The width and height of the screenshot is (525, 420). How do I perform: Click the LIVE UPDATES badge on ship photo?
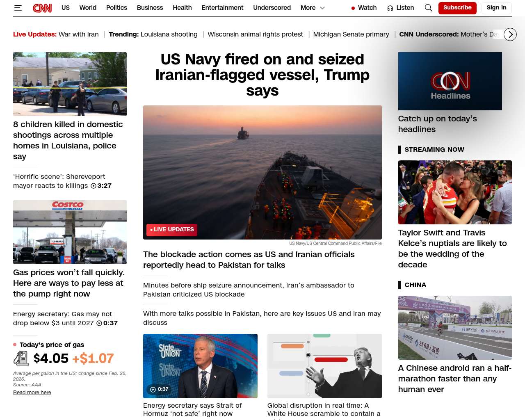172,230
